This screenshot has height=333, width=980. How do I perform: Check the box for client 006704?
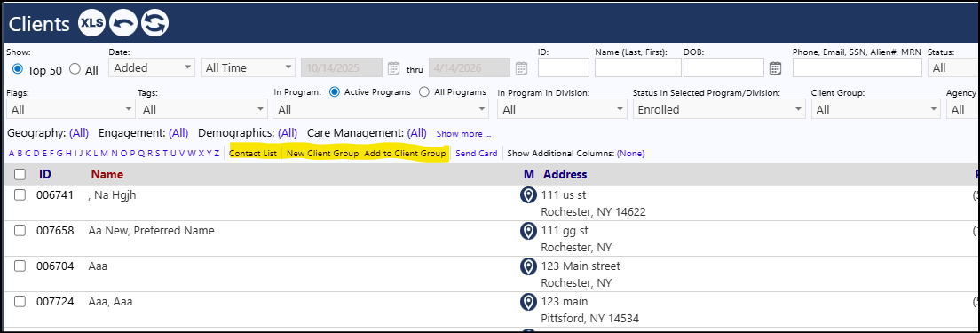(x=20, y=266)
